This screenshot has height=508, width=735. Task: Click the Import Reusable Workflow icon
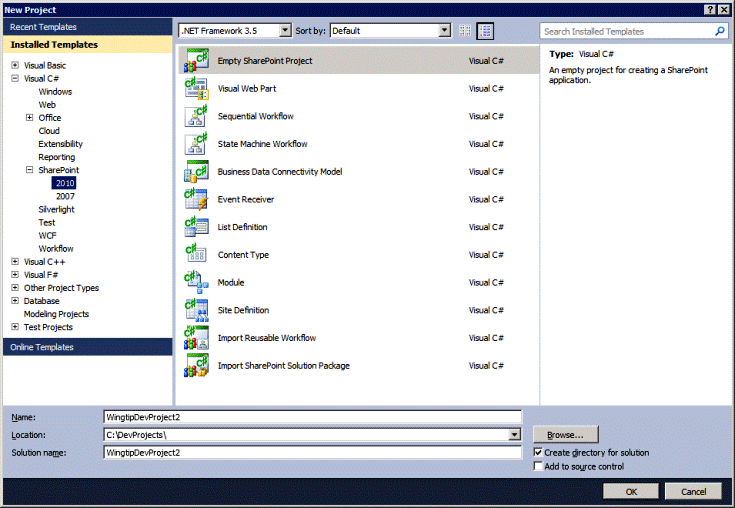click(196, 337)
